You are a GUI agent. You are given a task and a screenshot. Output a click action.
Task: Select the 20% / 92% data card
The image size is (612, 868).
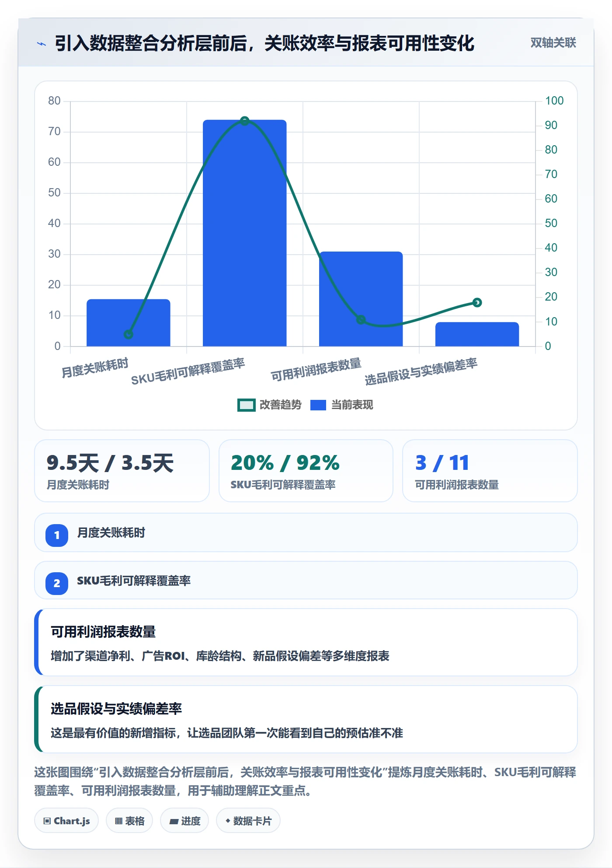[306, 471]
